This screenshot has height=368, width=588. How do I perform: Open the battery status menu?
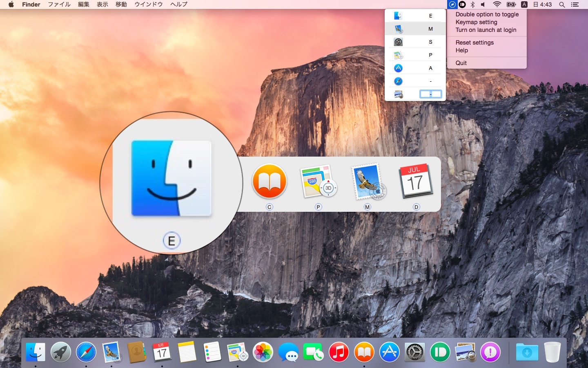pos(511,4)
